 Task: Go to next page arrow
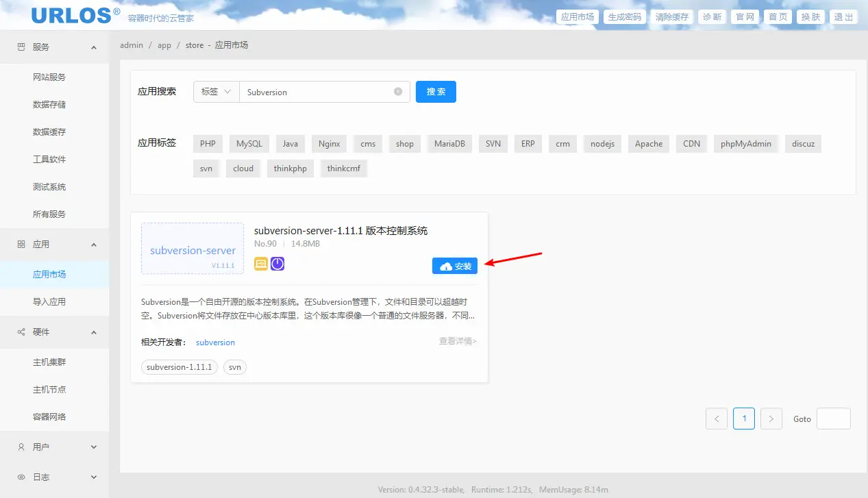coord(771,419)
